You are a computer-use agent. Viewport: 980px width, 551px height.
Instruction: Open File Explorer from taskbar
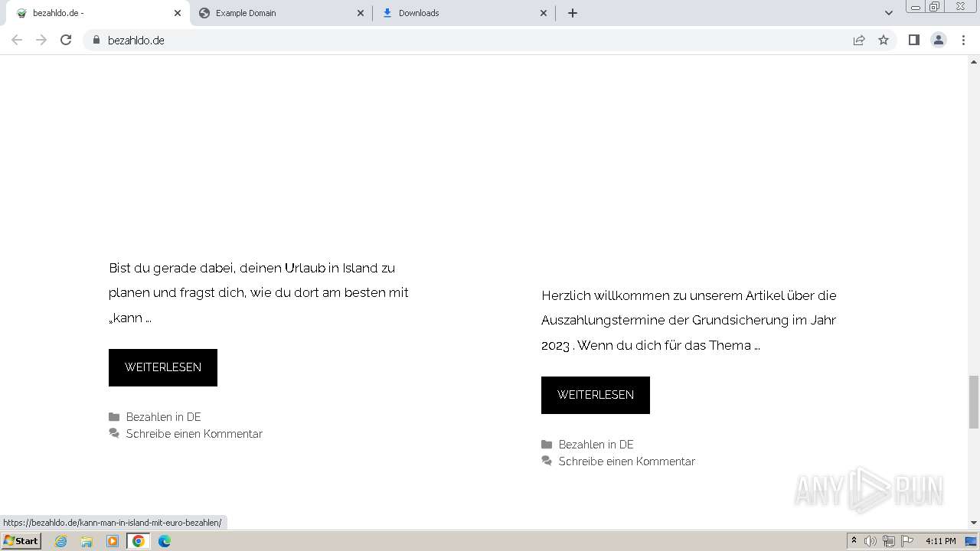[x=87, y=541]
